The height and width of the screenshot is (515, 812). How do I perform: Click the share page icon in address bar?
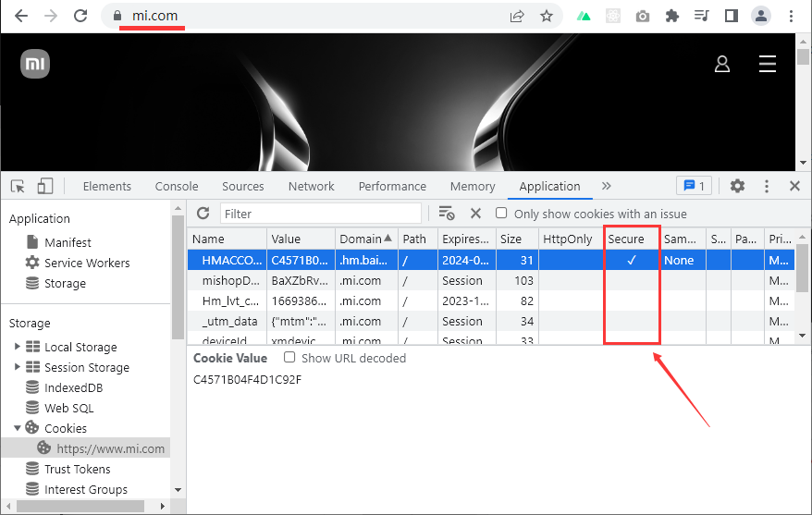tap(517, 16)
